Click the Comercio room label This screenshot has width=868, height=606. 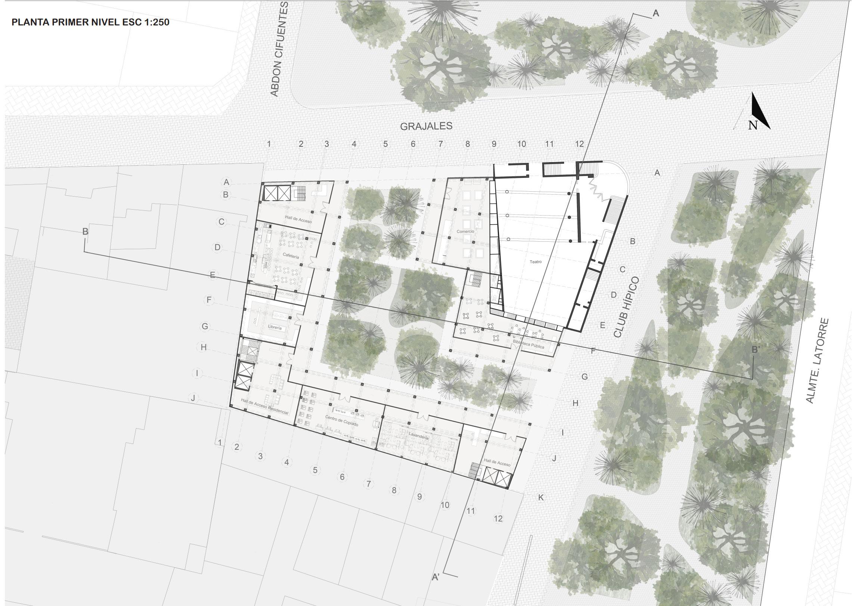(x=465, y=231)
